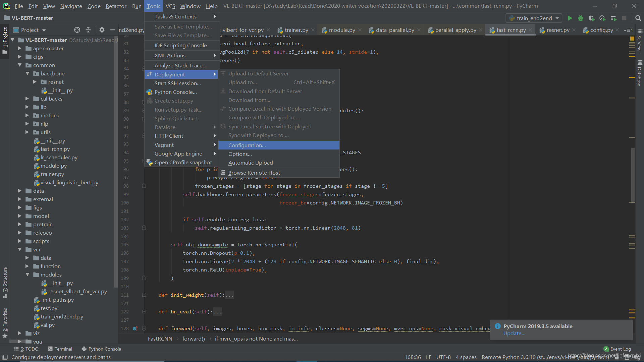Click the UTF-8 encoding widget
Image resolution: width=644 pixels, height=362 pixels.
tap(443, 357)
